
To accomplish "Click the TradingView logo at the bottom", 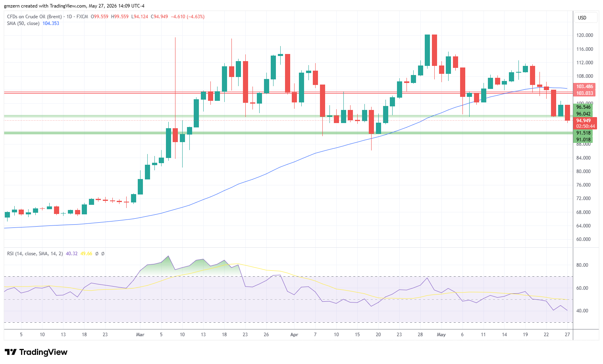I will pos(36,352).
